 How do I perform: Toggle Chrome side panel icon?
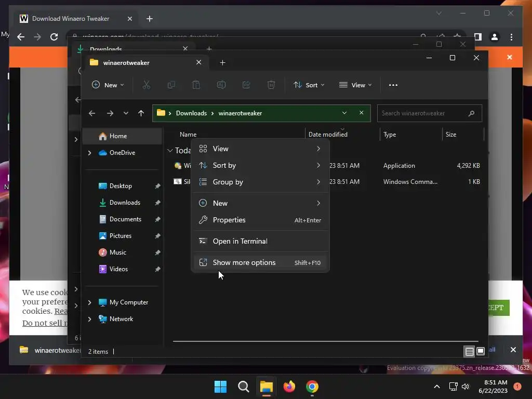[478, 37]
